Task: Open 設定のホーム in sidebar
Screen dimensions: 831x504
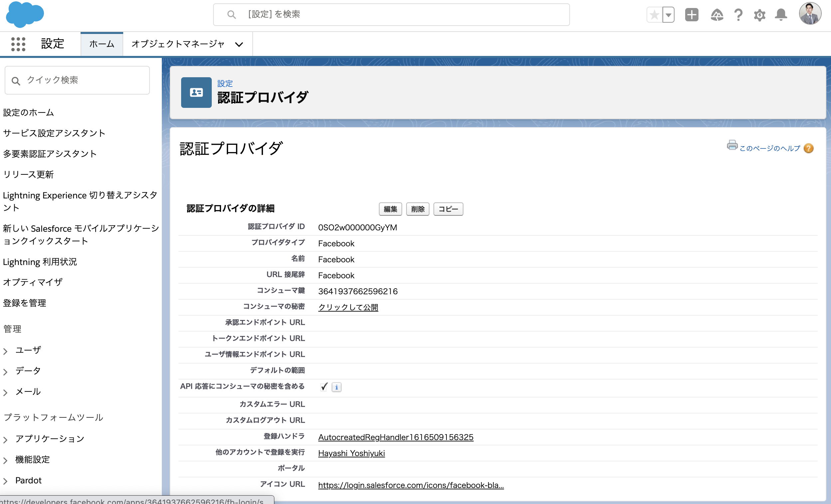Action: pos(28,113)
